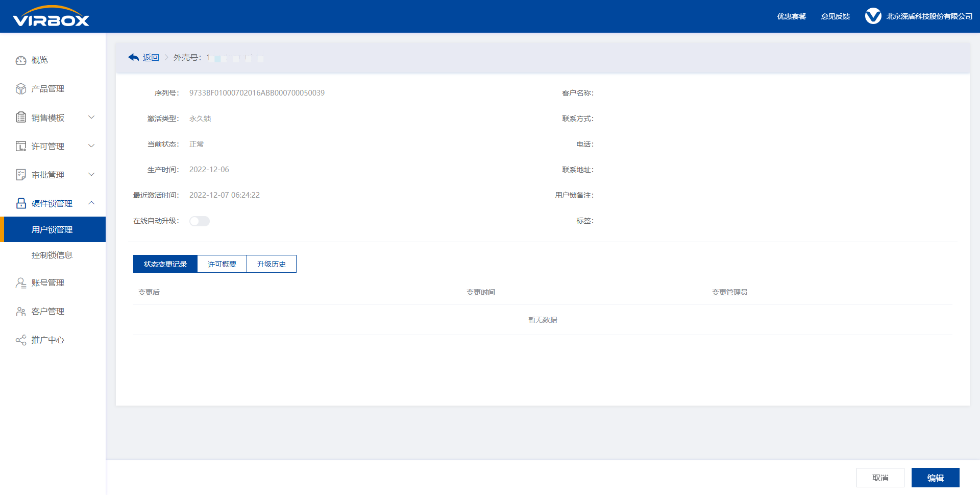This screenshot has width=980, height=495.
Task: Click the 账号管理 user icon
Action: (x=21, y=283)
